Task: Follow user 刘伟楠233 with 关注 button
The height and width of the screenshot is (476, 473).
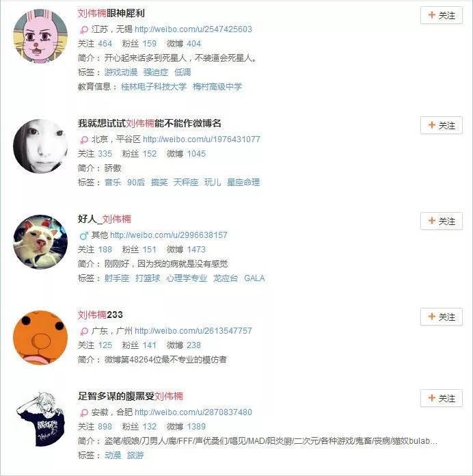Action: tap(441, 317)
